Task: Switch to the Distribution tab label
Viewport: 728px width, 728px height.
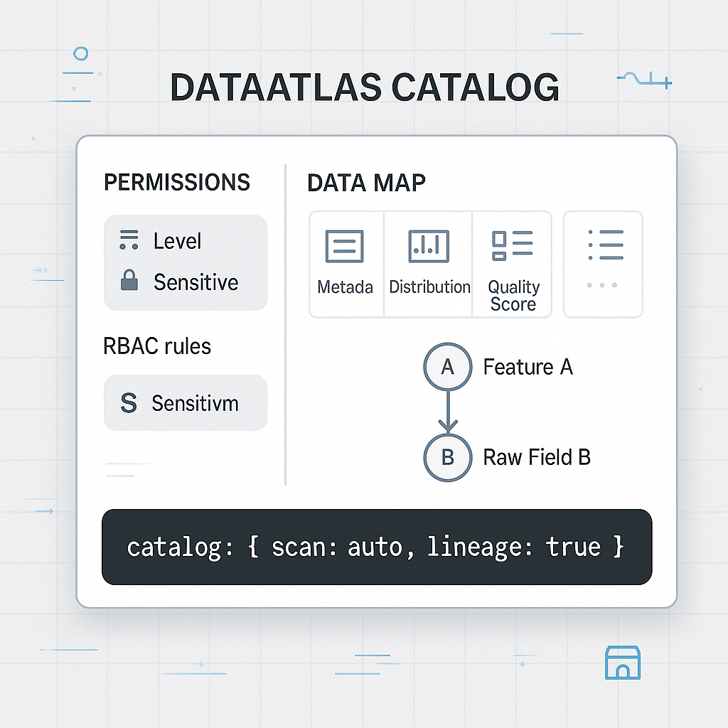Action: pyautogui.click(x=429, y=287)
